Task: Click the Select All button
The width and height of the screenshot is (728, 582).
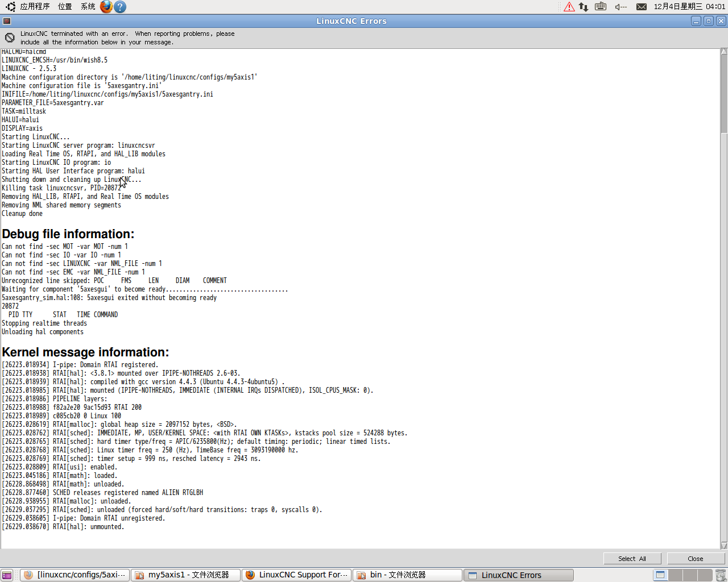Action: pyautogui.click(x=632, y=559)
